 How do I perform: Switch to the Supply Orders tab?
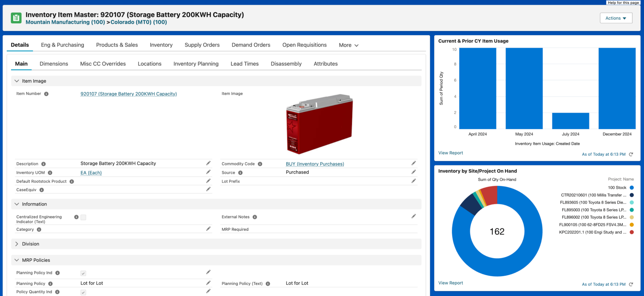202,45
